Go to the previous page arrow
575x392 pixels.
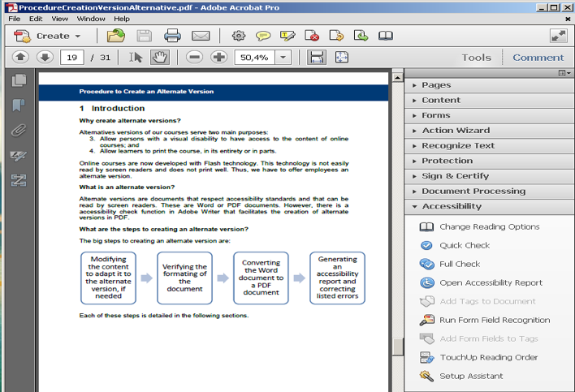(21, 57)
